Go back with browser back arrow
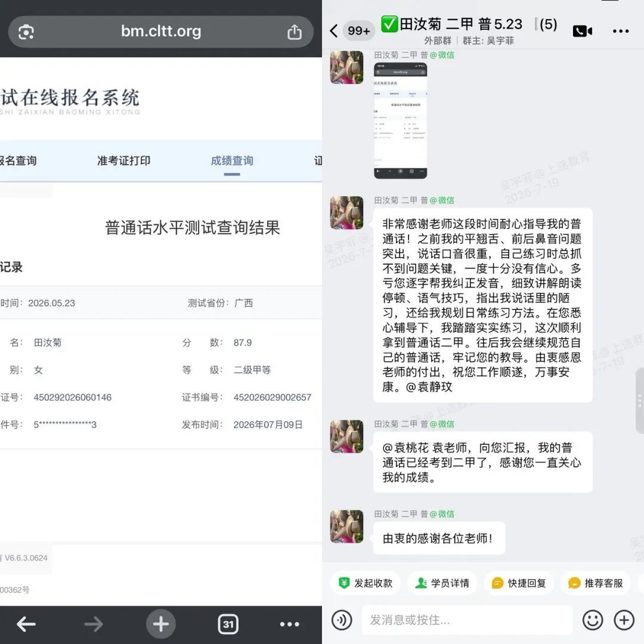The width and height of the screenshot is (644, 644). pos(26,624)
